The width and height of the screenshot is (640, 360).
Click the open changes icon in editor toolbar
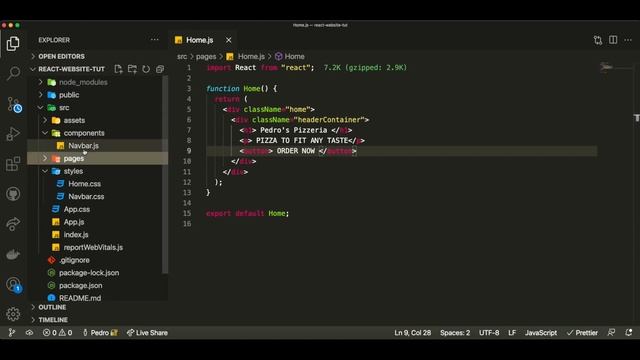598,40
